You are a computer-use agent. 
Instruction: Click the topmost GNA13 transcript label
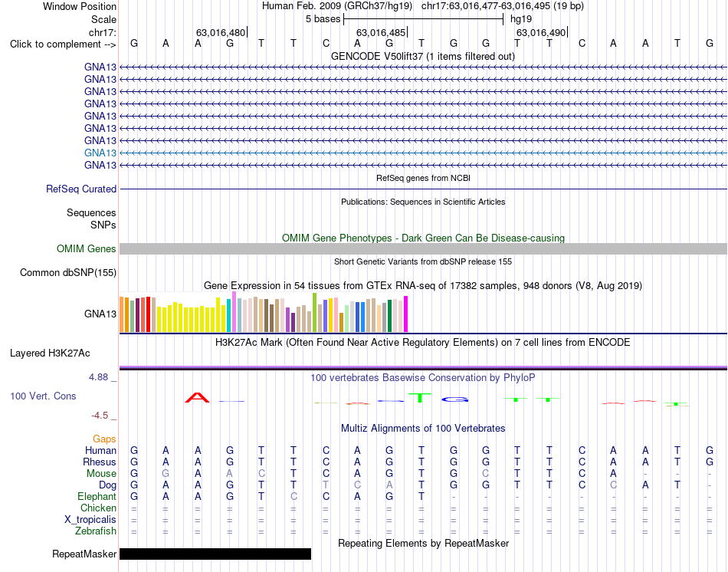click(100, 67)
